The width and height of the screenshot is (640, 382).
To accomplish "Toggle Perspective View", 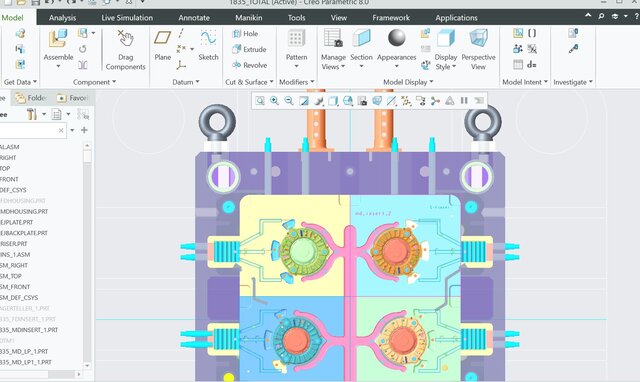I will [x=478, y=49].
